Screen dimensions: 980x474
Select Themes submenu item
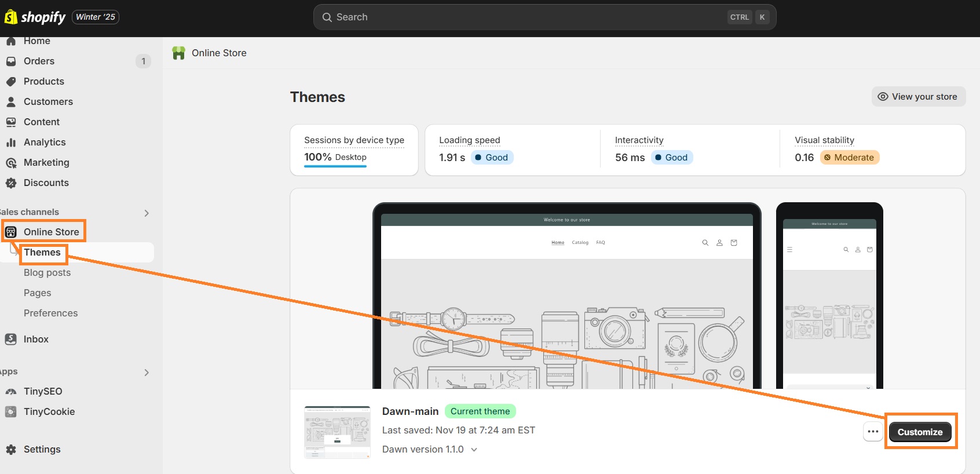pos(42,252)
